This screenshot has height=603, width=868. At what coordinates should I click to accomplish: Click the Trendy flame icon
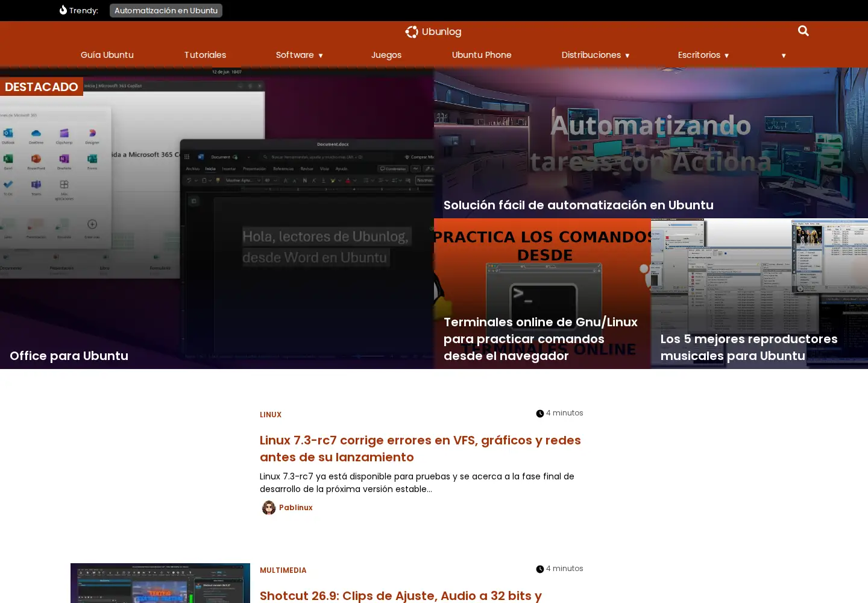(63, 10)
